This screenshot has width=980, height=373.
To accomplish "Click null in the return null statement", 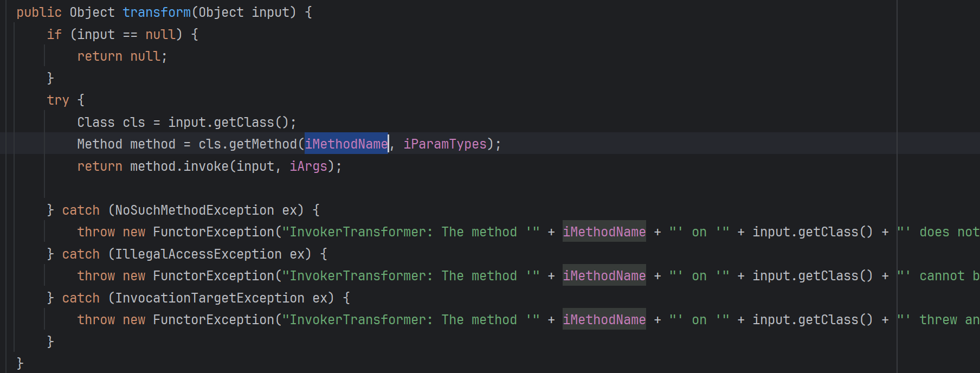I will coord(145,56).
